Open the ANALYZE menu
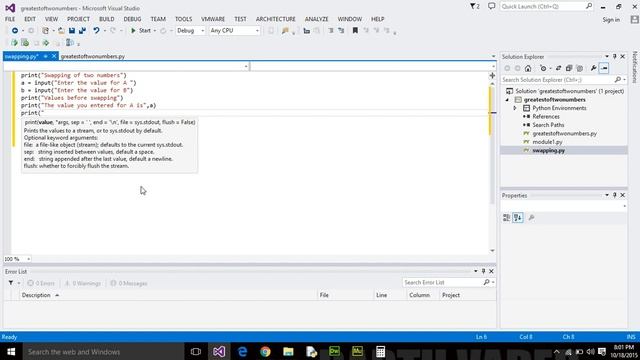Image resolution: width=640 pixels, height=360 pixels. click(316, 19)
